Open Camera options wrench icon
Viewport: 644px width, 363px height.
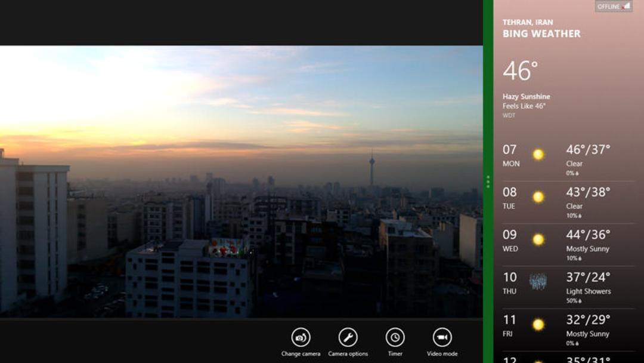348,337
